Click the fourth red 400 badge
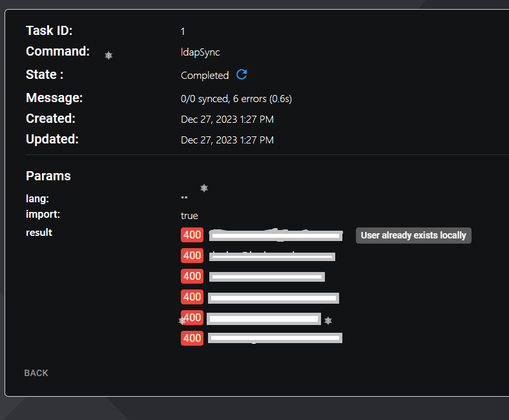The height and width of the screenshot is (420, 509). click(192, 297)
